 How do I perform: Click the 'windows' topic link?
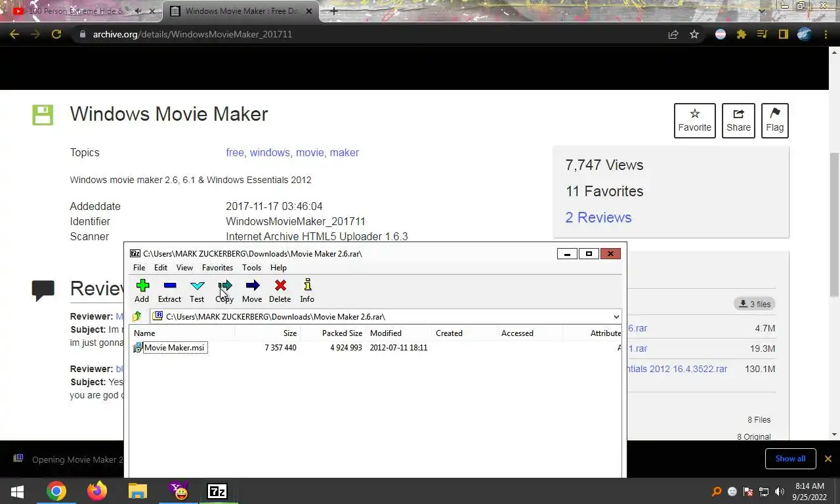pyautogui.click(x=270, y=152)
